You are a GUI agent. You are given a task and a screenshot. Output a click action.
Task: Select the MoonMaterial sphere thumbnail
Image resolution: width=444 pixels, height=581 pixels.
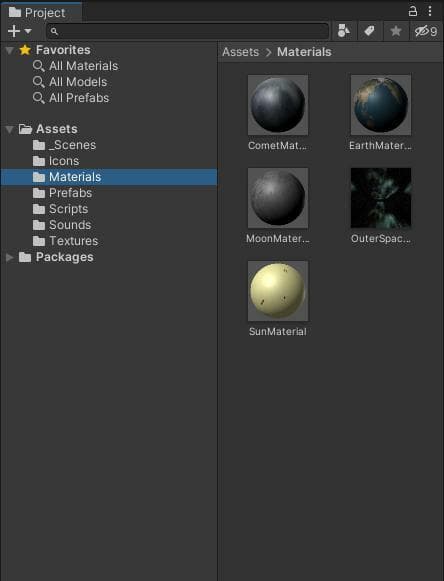278,198
